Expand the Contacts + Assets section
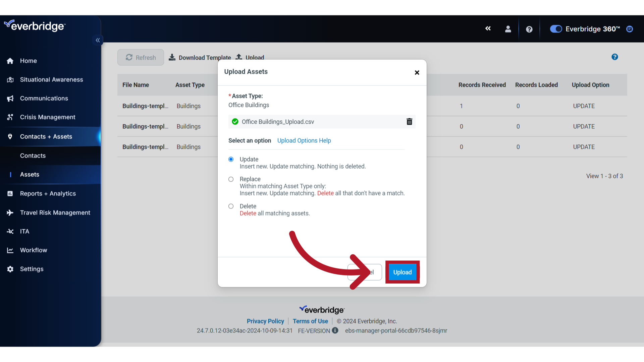 [46, 136]
